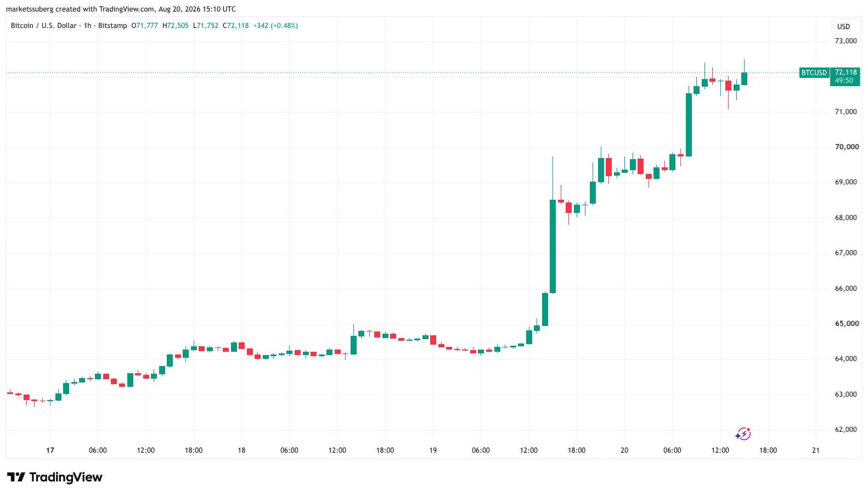
Task: Click the tall green candle reaching 68,500
Action: coord(553,246)
